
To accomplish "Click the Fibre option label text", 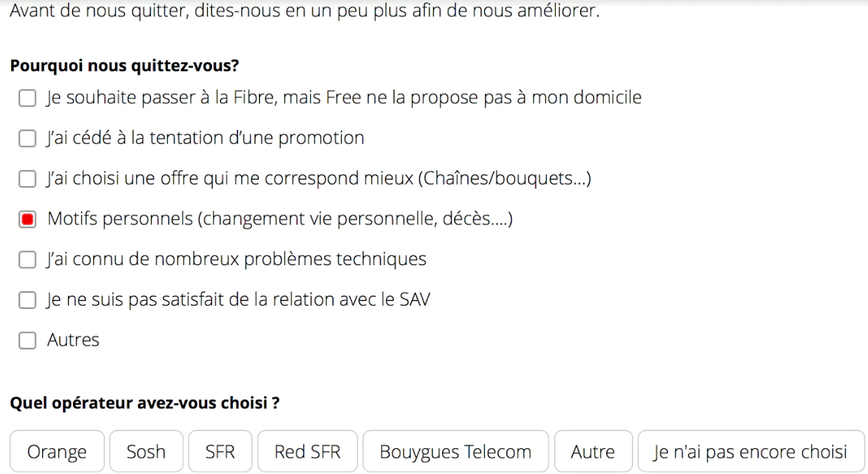I will click(344, 98).
